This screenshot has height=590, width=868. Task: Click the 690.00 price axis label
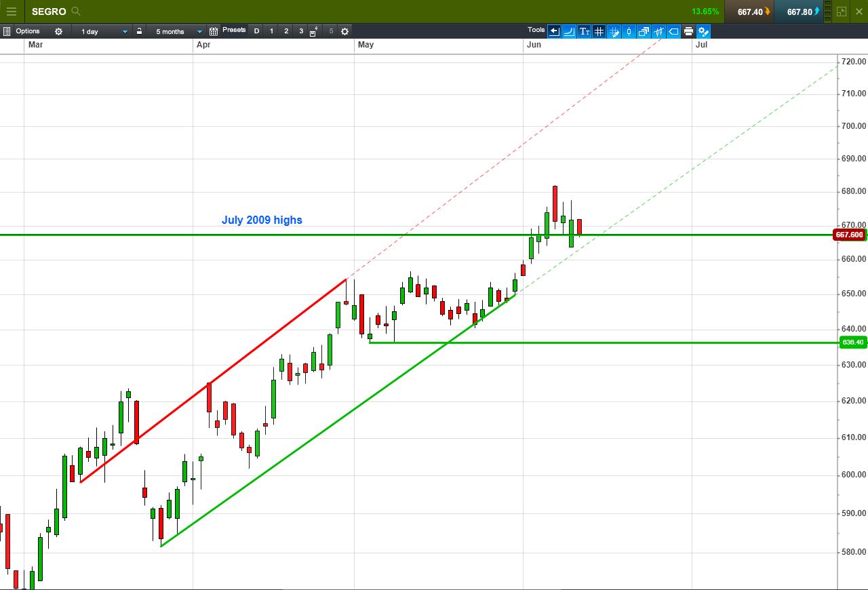[853, 159]
